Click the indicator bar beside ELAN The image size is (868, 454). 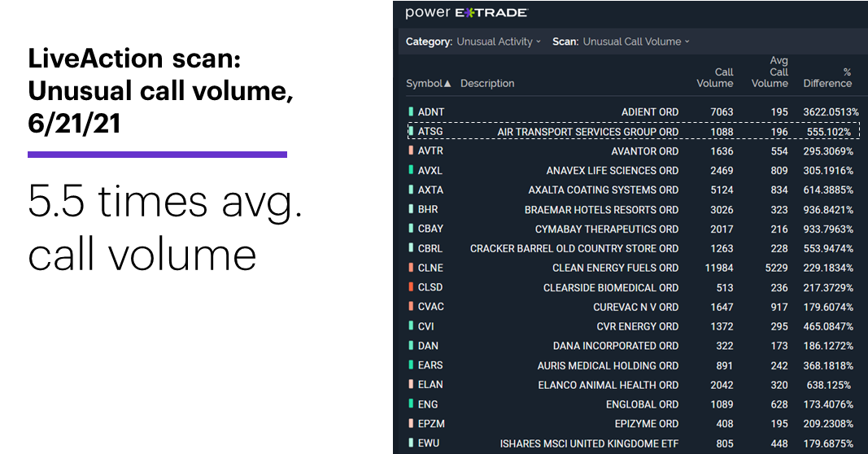click(x=411, y=384)
